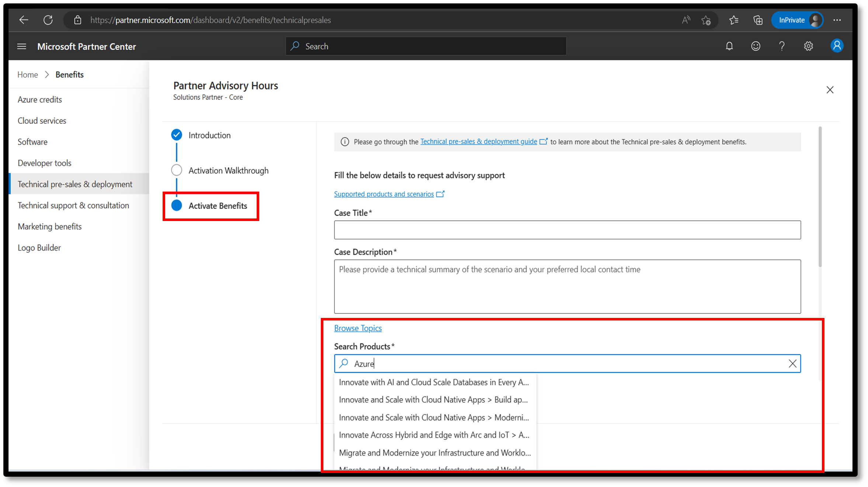Open the Browse Topics expander link
The width and height of the screenshot is (868, 487).
coord(358,327)
